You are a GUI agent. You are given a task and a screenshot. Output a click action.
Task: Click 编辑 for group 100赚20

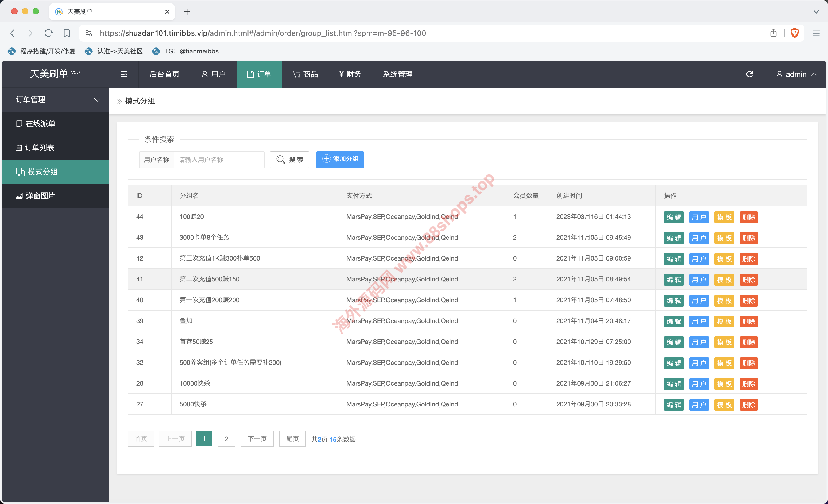[x=674, y=217]
